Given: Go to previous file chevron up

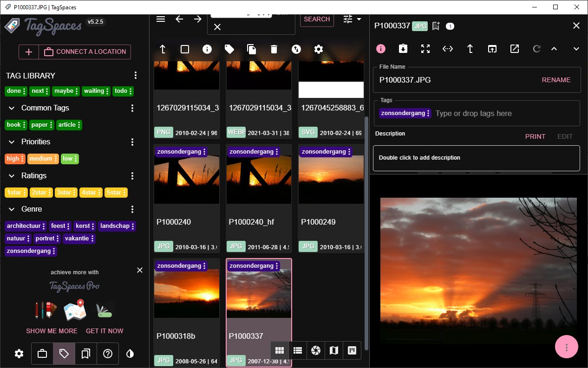Looking at the screenshot, I should coord(554,49).
